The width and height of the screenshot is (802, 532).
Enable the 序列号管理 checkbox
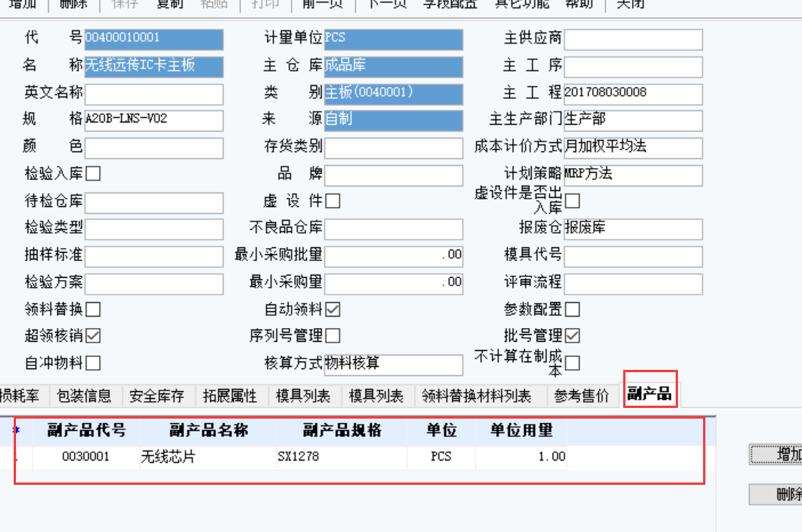pyautogui.click(x=333, y=335)
